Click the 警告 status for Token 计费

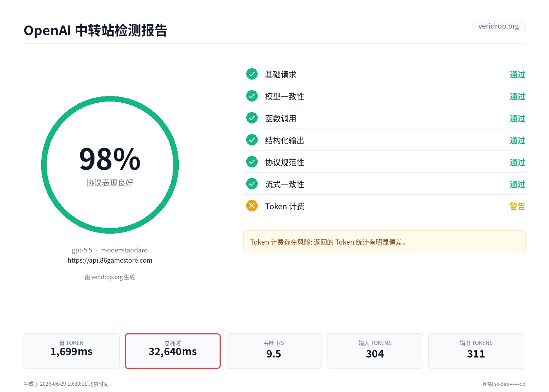coord(517,206)
